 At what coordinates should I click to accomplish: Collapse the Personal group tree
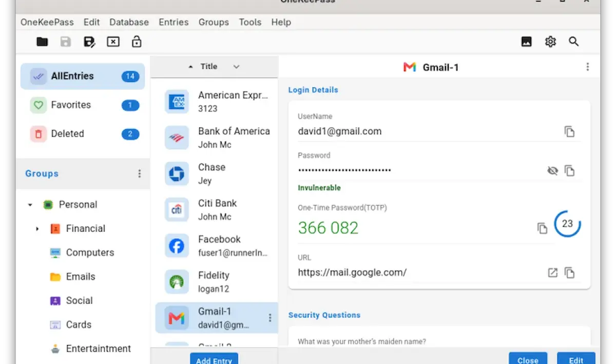tap(30, 205)
